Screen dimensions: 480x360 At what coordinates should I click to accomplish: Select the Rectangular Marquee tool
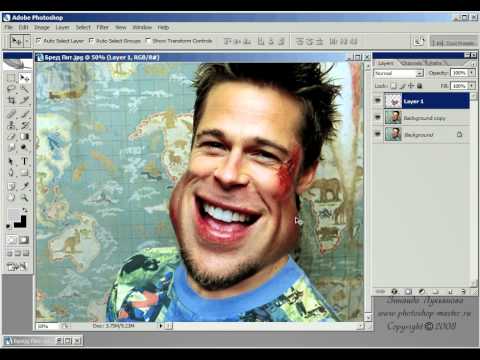pyautogui.click(x=11, y=78)
